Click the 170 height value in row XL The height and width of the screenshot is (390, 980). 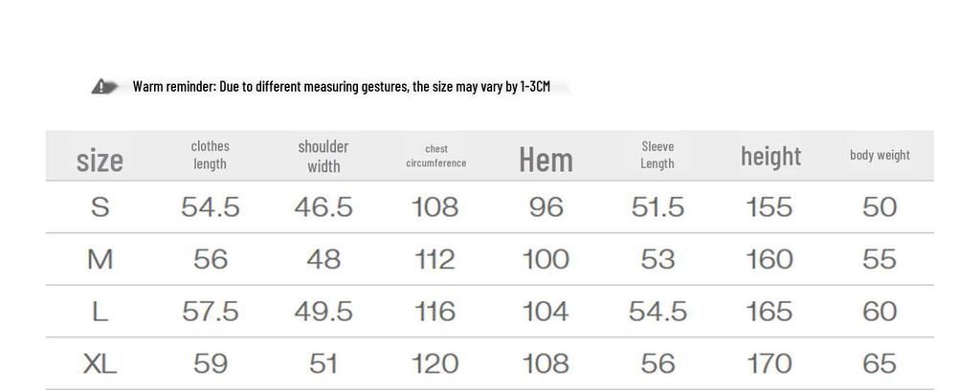[769, 363]
